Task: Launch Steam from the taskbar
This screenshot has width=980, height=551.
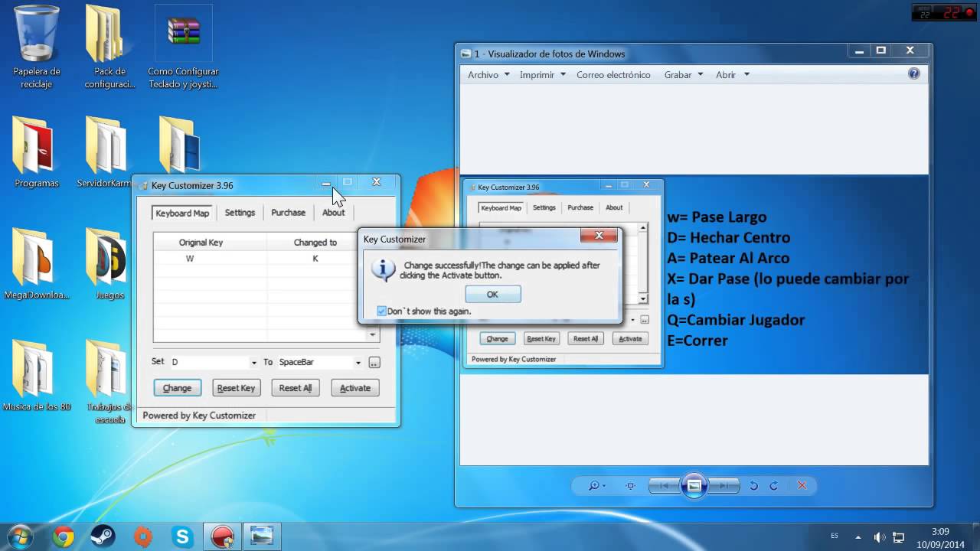Action: (x=103, y=537)
